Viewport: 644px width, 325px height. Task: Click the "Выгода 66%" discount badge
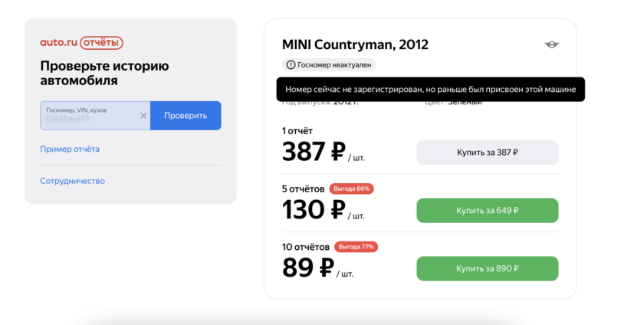(351, 189)
